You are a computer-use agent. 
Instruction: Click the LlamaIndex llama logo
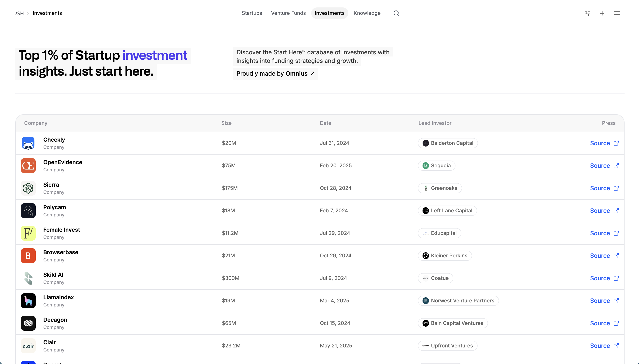(28, 301)
